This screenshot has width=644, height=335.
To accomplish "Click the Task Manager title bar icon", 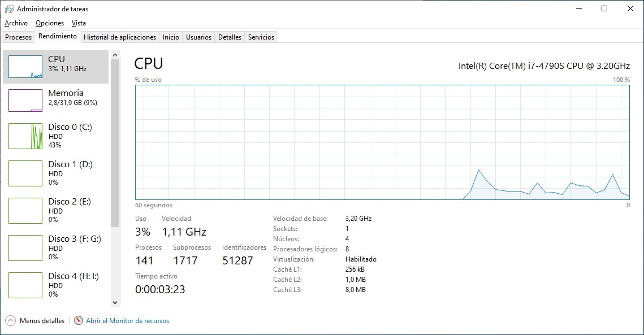I will click(x=9, y=9).
